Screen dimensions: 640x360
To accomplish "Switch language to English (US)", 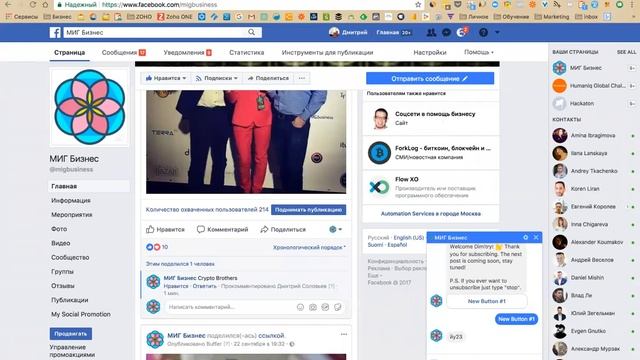I will coord(409,238).
